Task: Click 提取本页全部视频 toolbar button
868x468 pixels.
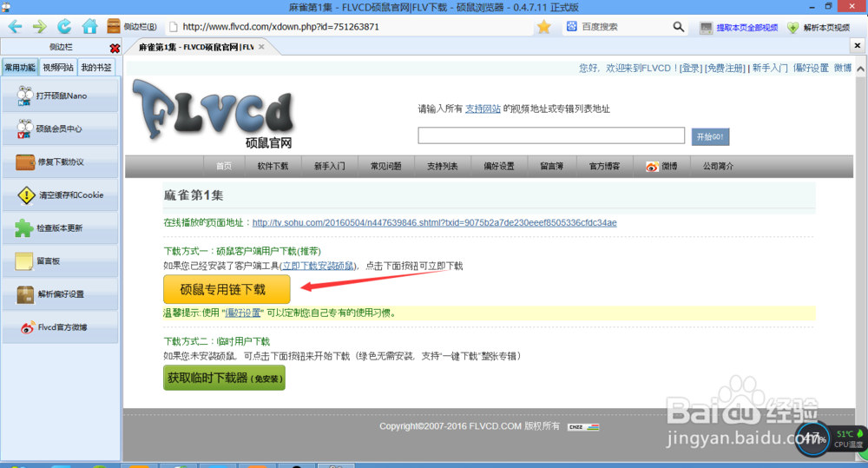Action: [x=739, y=27]
